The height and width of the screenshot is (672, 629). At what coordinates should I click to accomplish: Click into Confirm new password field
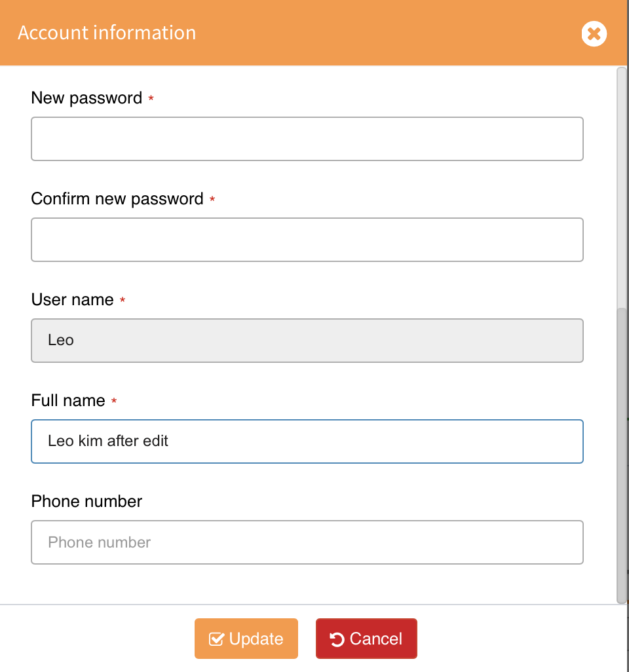tap(307, 240)
